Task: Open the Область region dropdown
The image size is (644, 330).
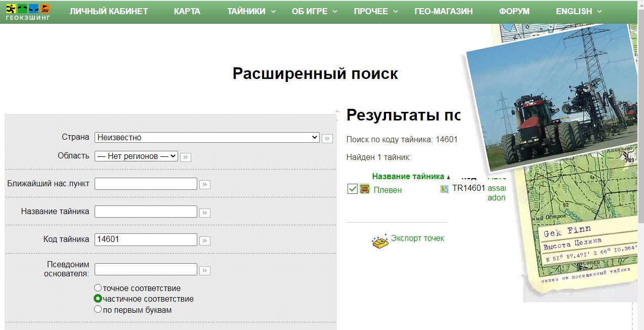Action: point(136,156)
